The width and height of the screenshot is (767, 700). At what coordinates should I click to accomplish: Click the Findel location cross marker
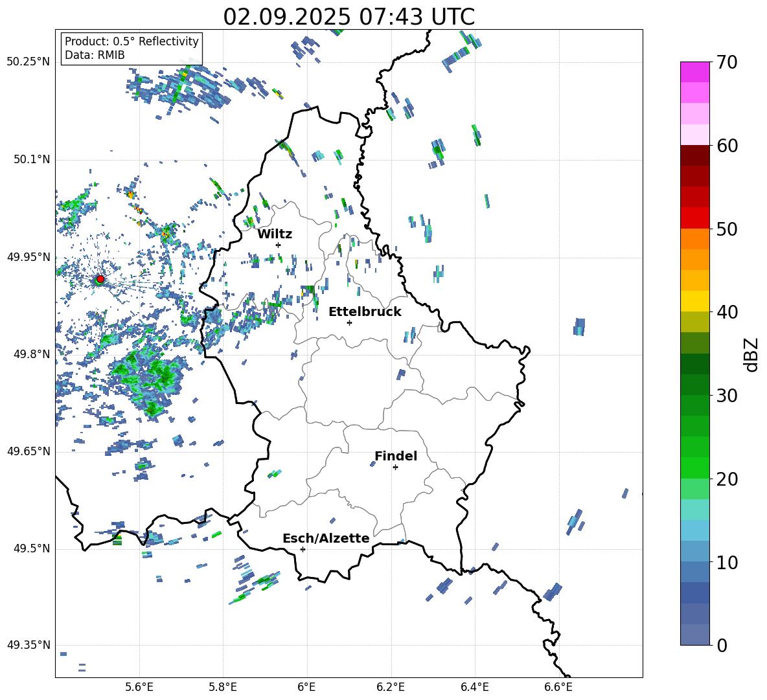click(395, 468)
